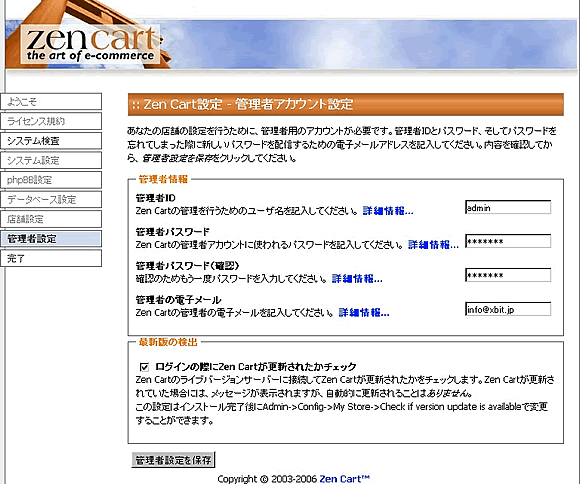Image resolution: width=580 pixels, height=484 pixels.
Task: Select the データベース設定 step
Action: pos(51,199)
